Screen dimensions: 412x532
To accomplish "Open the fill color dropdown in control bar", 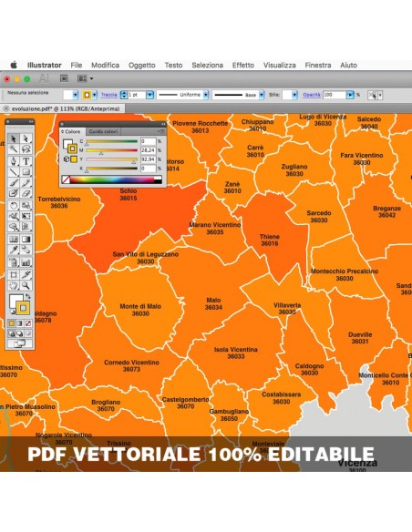I will tap(76, 95).
